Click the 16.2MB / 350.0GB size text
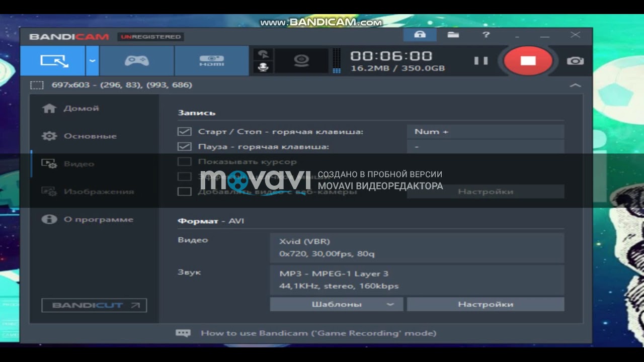 pos(397,68)
